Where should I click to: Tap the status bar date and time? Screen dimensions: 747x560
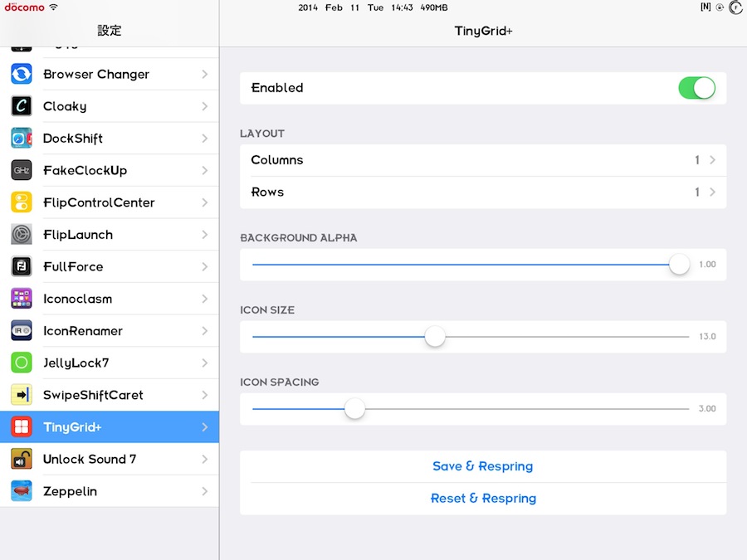355,7
